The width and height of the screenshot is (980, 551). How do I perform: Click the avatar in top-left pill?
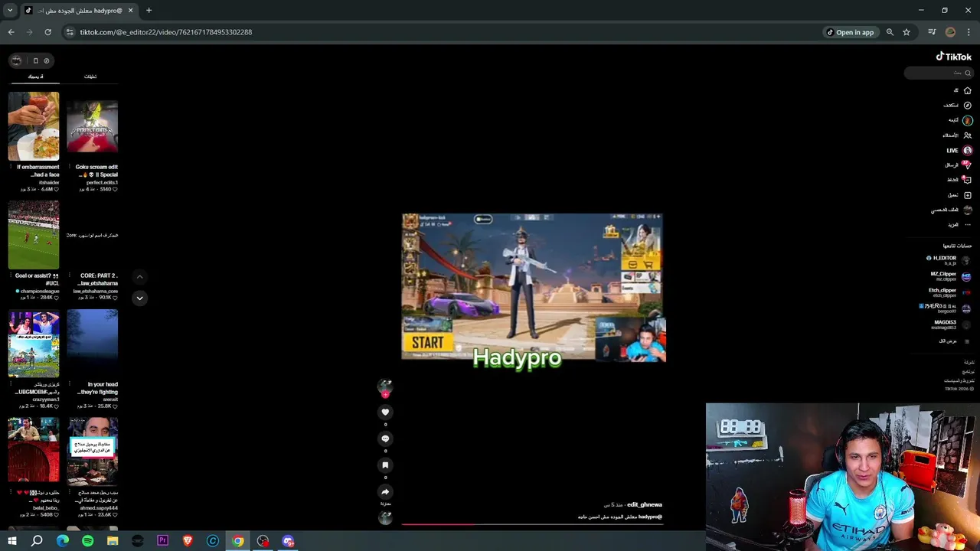[x=17, y=60]
